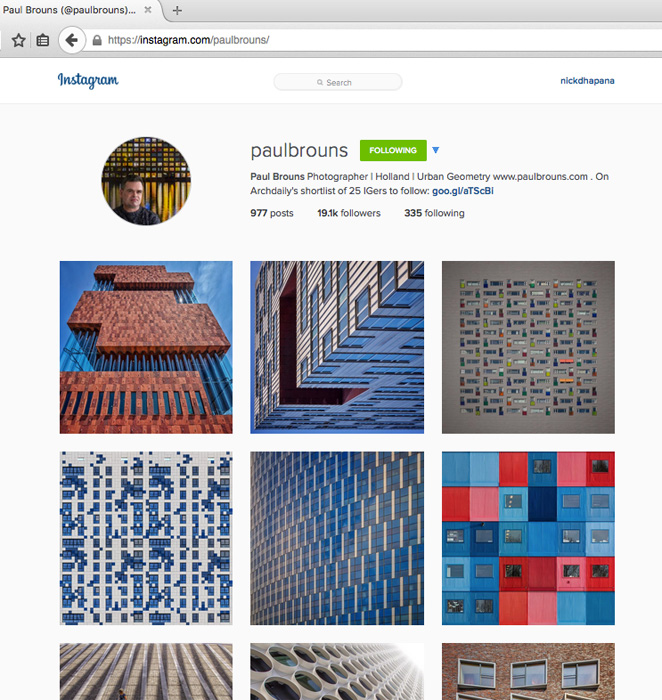Open a new tab with plus icon
This screenshot has width=662, height=700.
[x=177, y=11]
